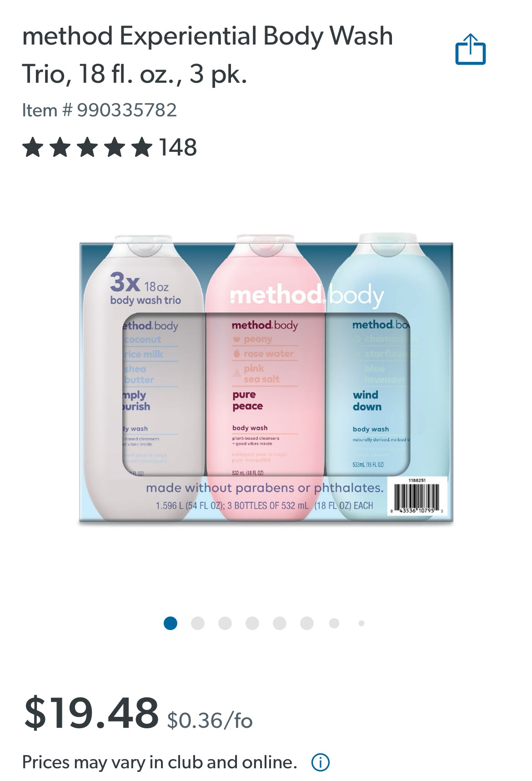Tap the last tiny carousel dot

pos(361,623)
